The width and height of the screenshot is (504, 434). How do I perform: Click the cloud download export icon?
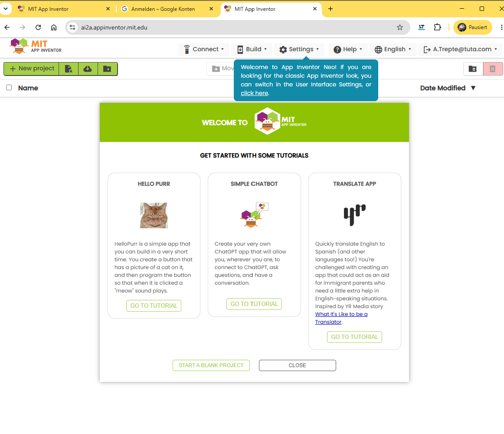[x=88, y=69]
